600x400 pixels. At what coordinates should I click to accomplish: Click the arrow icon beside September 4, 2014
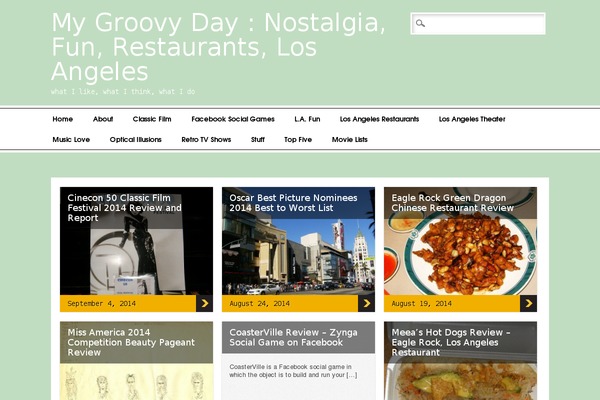205,303
